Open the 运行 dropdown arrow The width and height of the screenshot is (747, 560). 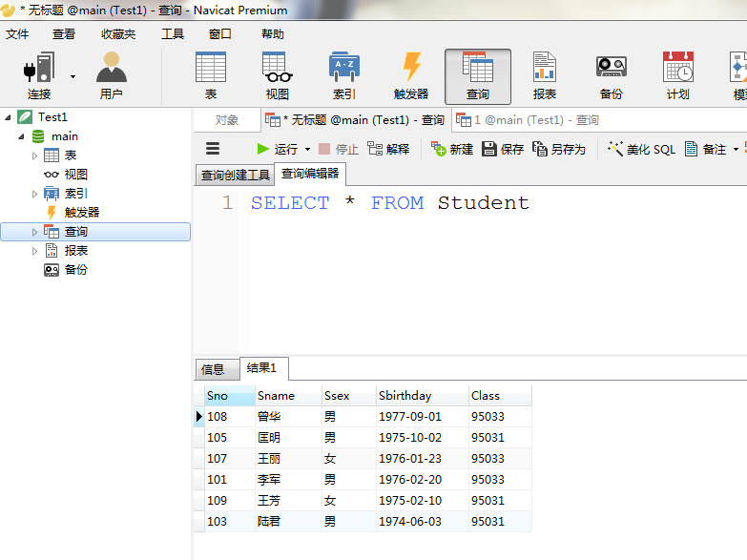click(308, 150)
